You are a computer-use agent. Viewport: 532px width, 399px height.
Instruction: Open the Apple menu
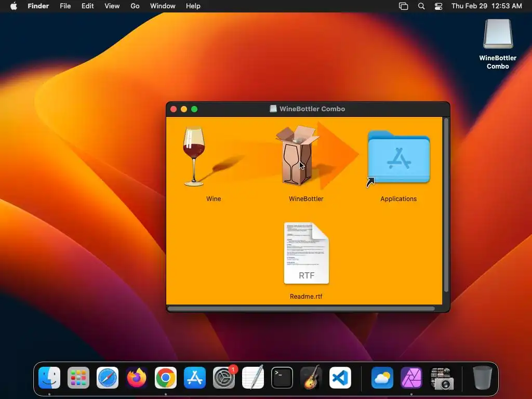14,6
